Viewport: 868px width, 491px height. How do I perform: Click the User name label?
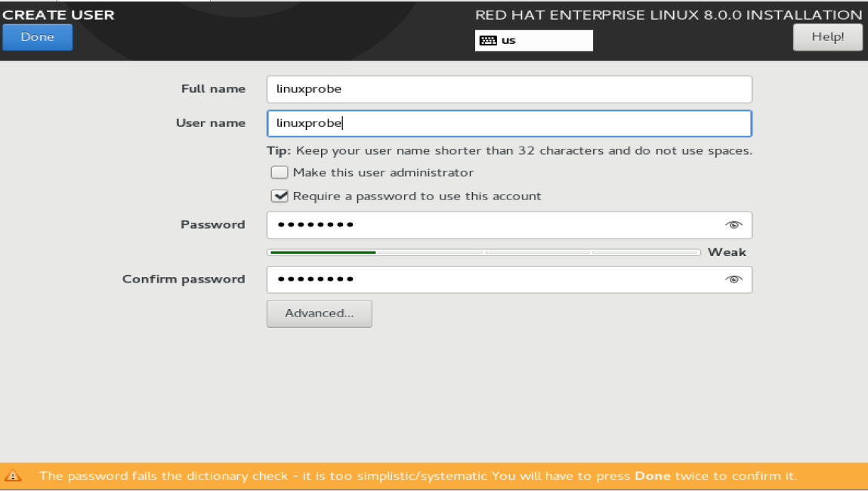(x=210, y=123)
